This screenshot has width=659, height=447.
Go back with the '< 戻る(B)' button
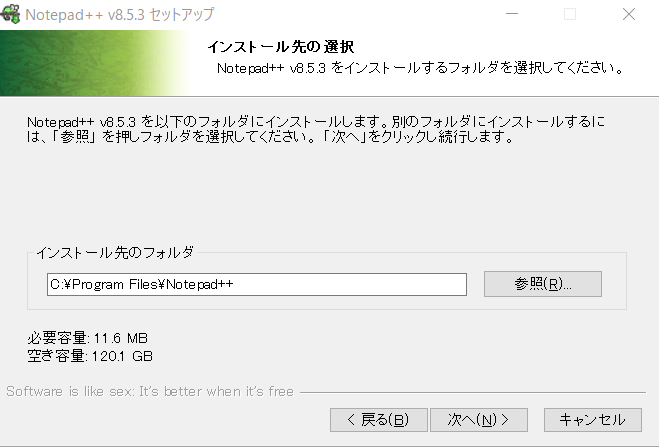click(x=378, y=419)
